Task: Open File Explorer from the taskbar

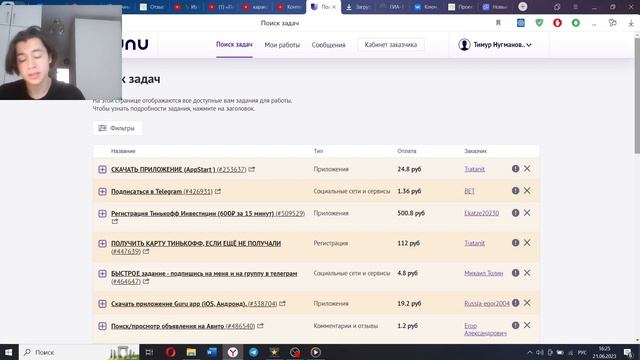Action: pyautogui.click(x=191, y=352)
